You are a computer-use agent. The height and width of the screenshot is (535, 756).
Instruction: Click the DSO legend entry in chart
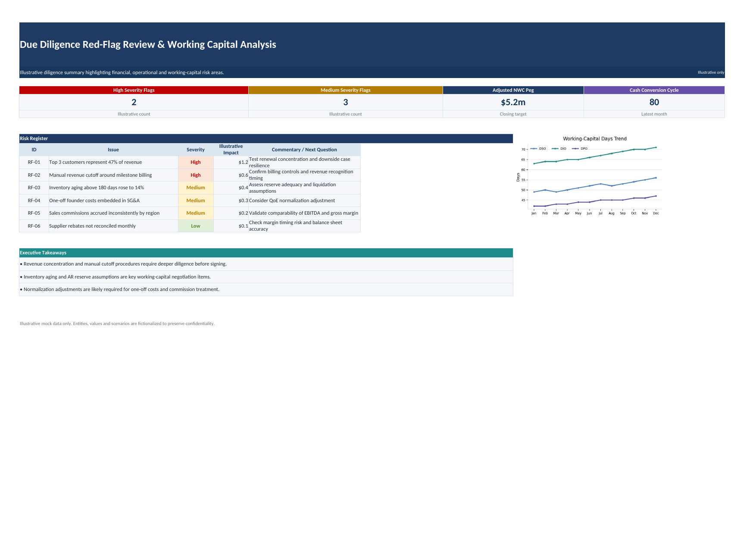tap(538, 149)
